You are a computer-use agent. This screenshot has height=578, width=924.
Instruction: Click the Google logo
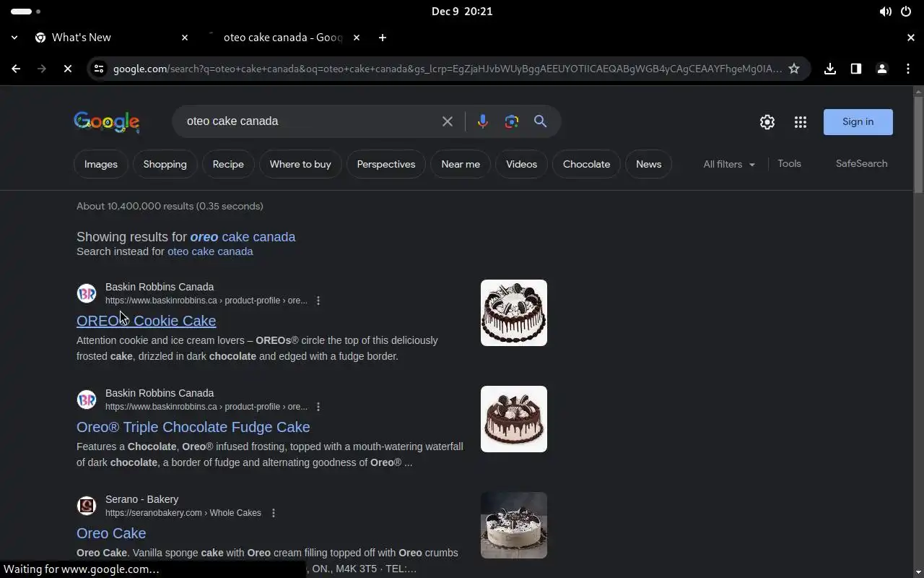(x=107, y=122)
